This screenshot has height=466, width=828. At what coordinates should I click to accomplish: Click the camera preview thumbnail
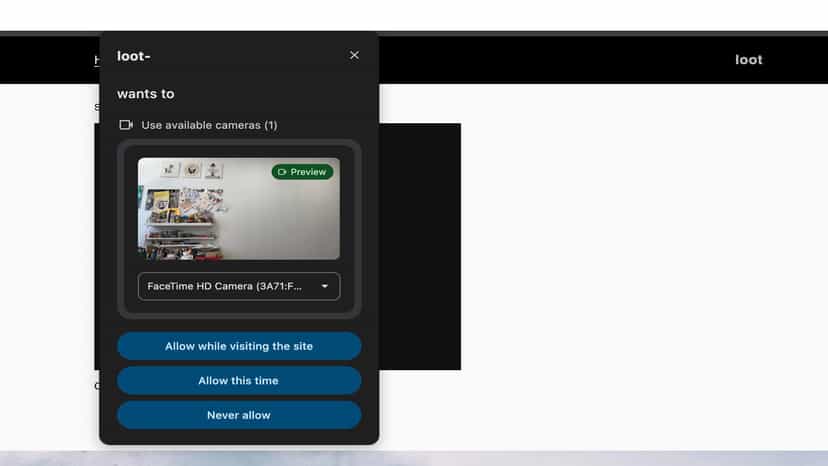tap(239, 209)
